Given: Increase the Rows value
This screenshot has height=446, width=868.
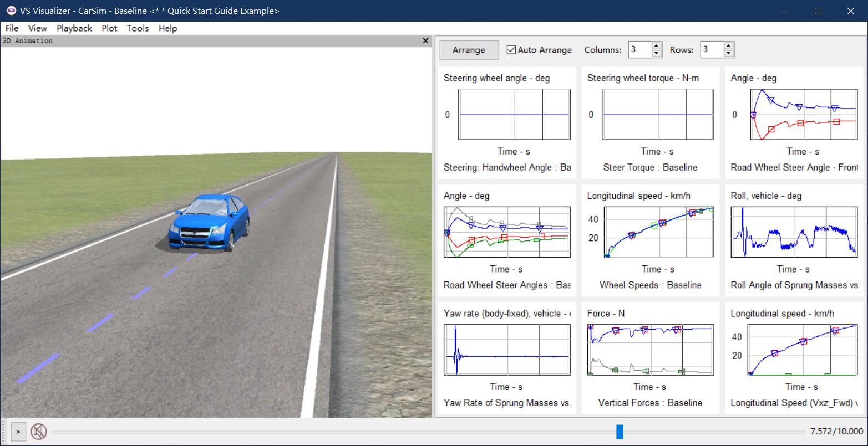Looking at the screenshot, I should 729,46.
